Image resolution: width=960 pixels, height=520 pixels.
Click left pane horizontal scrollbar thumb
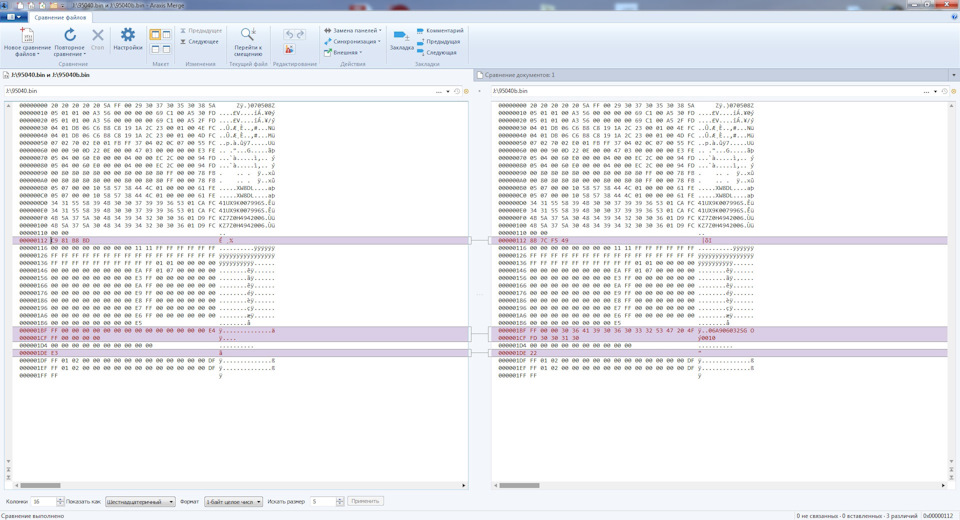[x=41, y=486]
